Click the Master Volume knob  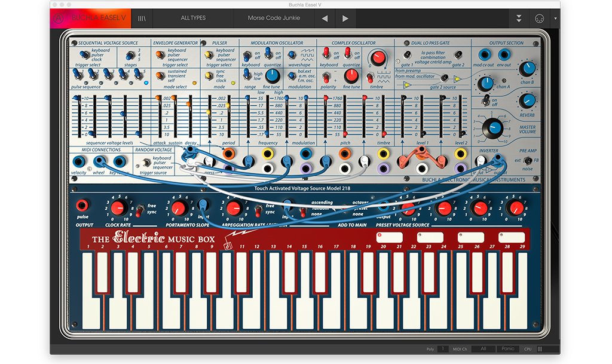pyautogui.click(x=492, y=127)
